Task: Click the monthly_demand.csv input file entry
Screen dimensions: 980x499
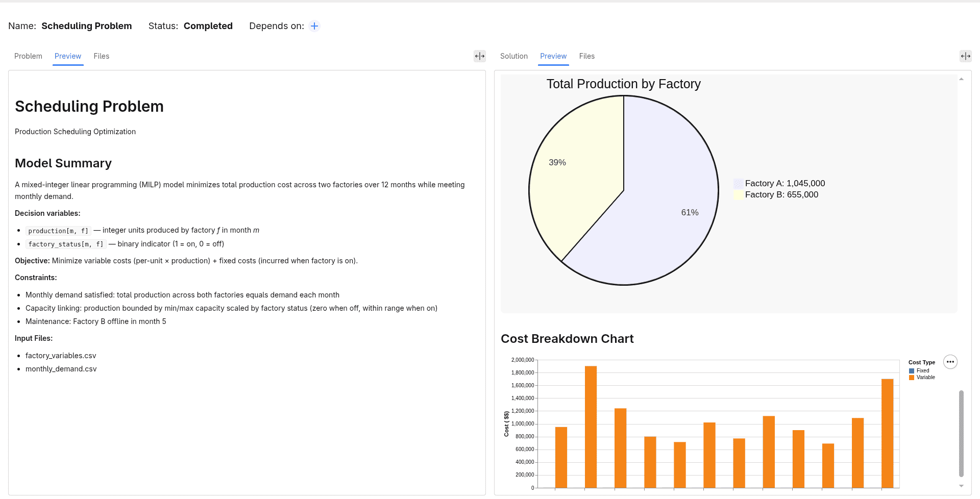Action: pos(61,369)
